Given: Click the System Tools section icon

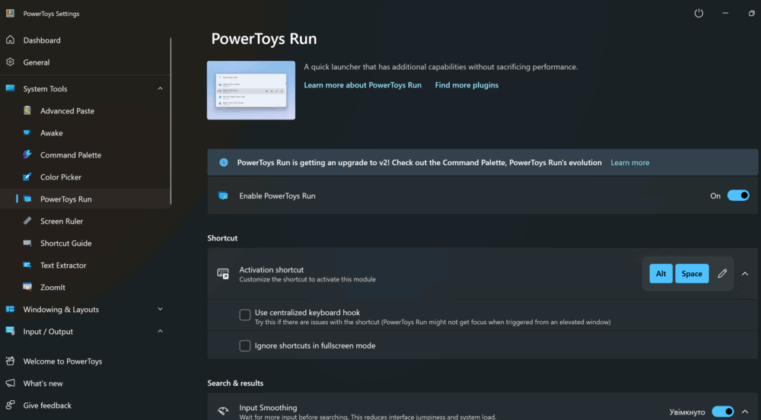Looking at the screenshot, I should 10,88.
